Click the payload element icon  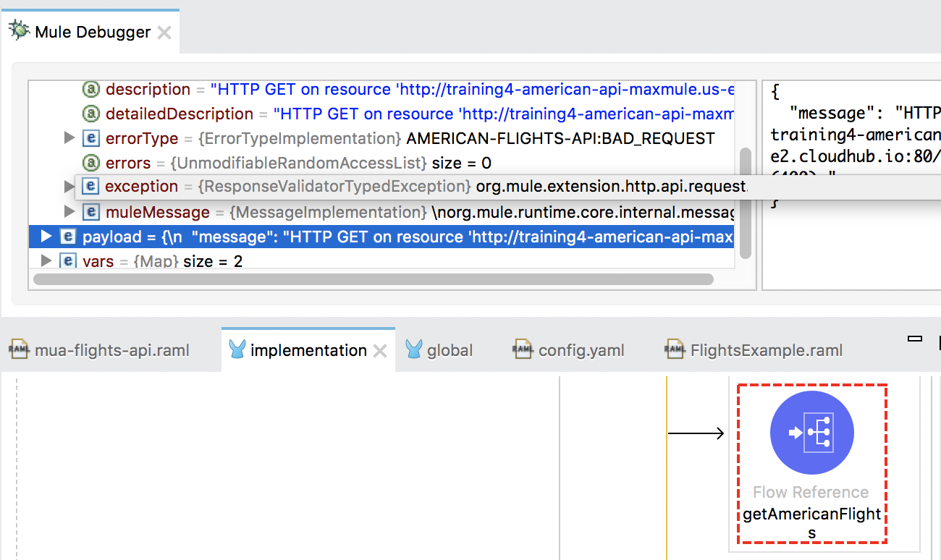pos(67,237)
